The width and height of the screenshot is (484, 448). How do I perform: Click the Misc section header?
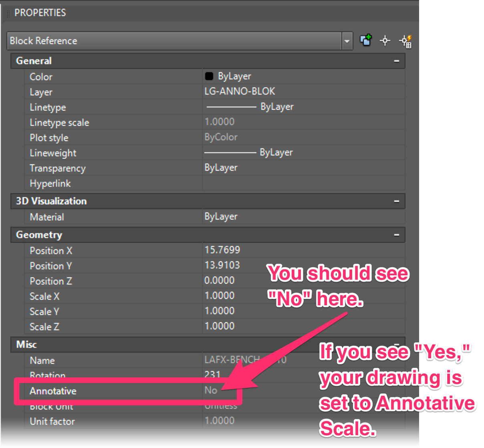click(x=208, y=345)
